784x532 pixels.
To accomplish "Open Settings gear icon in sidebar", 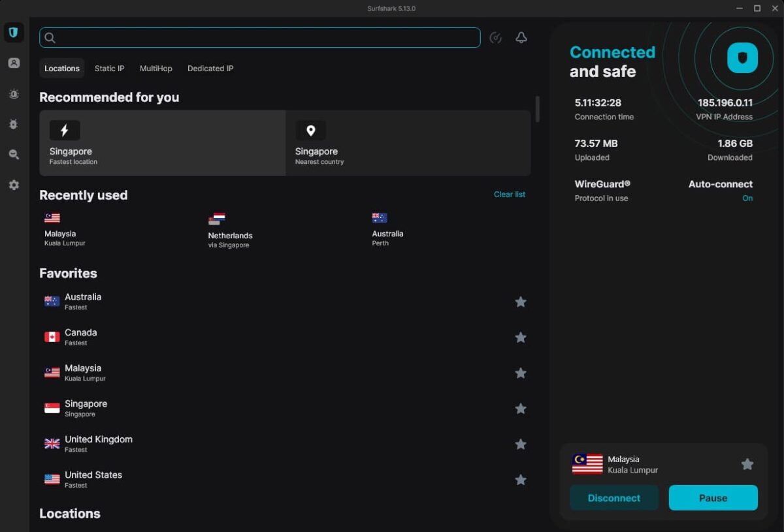I will pos(14,185).
